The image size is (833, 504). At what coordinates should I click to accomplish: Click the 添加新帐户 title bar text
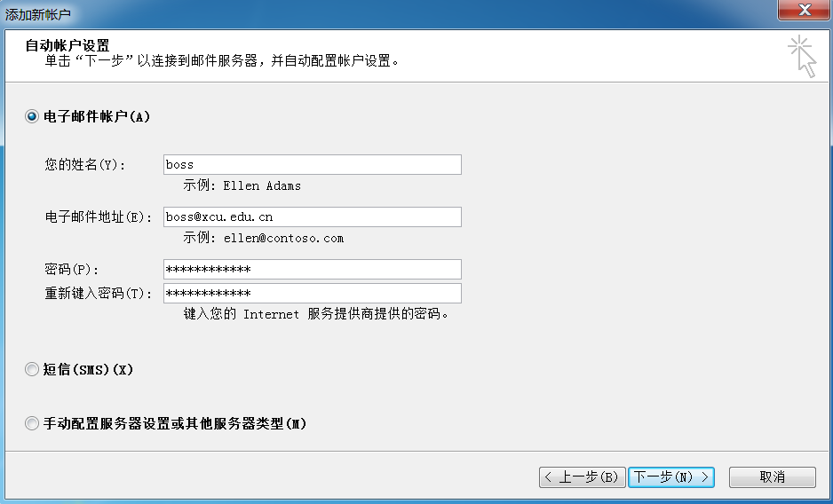point(37,14)
